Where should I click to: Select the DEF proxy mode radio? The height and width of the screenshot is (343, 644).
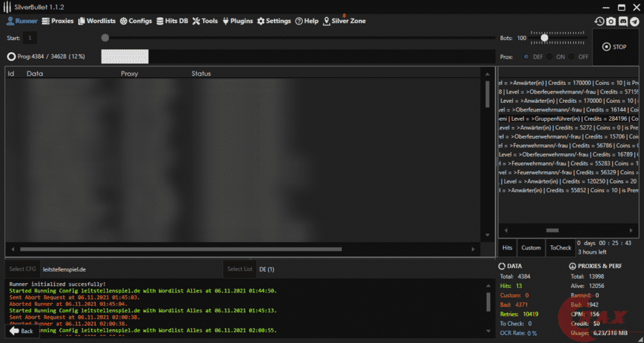(x=526, y=57)
